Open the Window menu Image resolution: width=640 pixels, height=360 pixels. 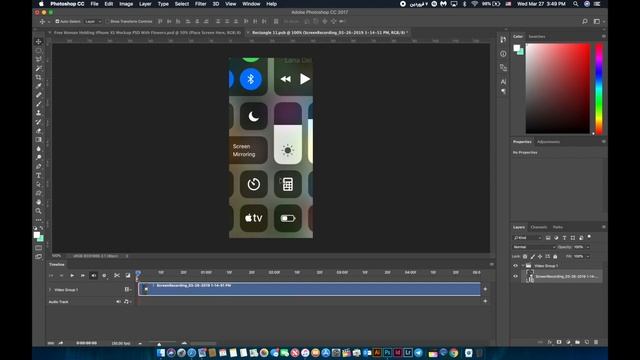(251, 4)
